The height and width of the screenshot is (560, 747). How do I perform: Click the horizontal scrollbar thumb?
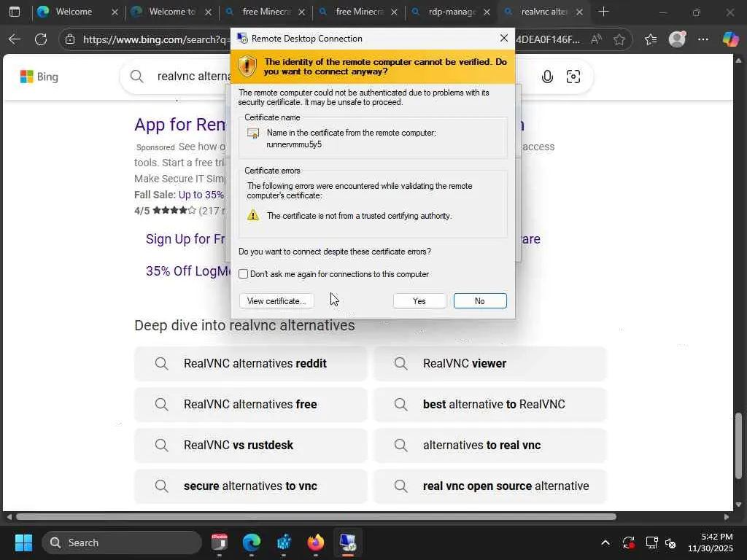point(316,517)
